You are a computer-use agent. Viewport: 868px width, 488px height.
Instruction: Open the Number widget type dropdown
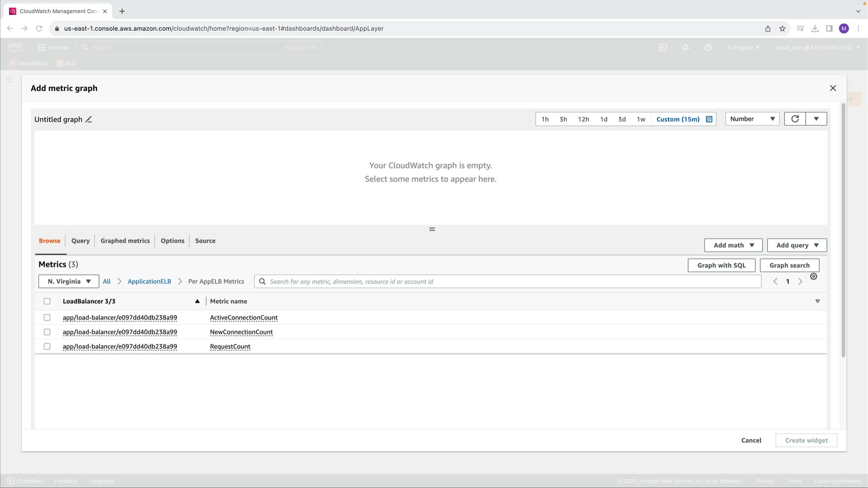point(752,119)
